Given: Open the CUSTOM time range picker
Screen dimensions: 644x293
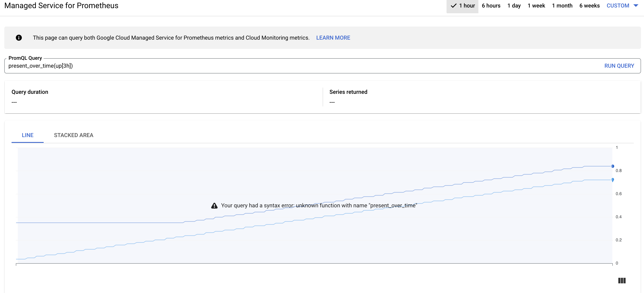Looking at the screenshot, I should pyautogui.click(x=617, y=6).
